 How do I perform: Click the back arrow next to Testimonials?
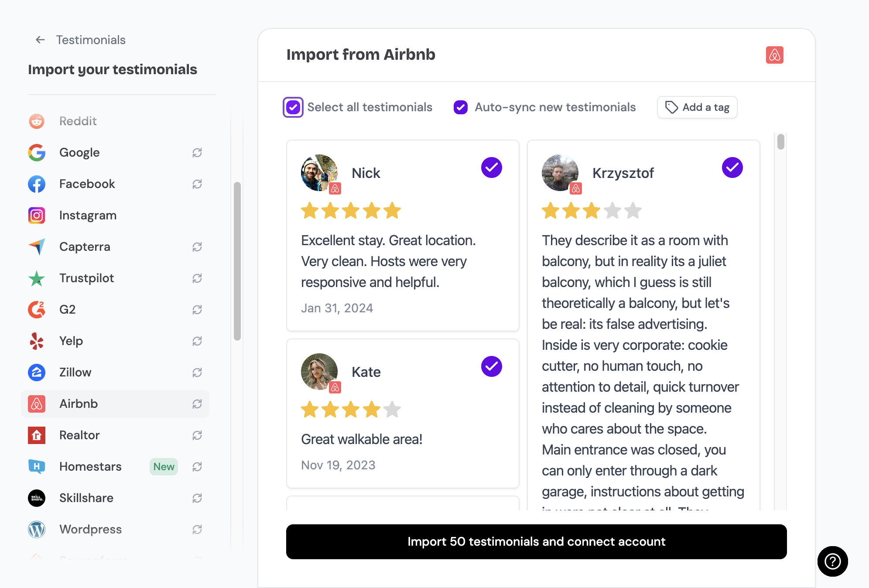(40, 40)
